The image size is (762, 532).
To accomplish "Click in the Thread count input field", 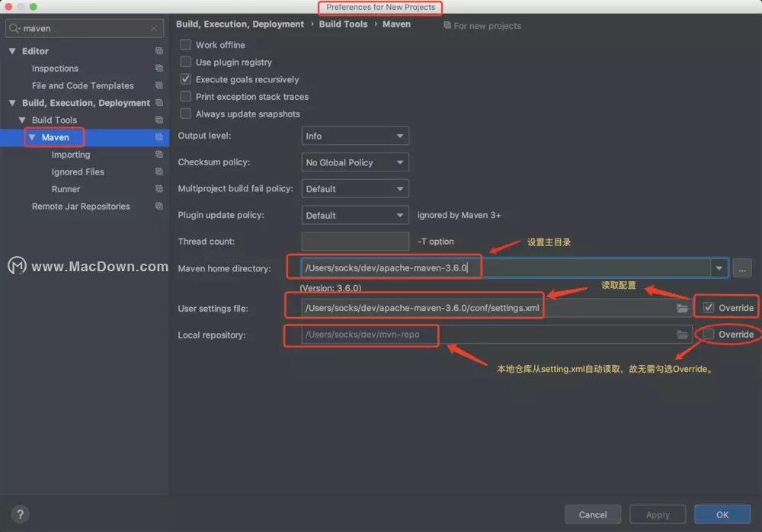I will click(355, 241).
